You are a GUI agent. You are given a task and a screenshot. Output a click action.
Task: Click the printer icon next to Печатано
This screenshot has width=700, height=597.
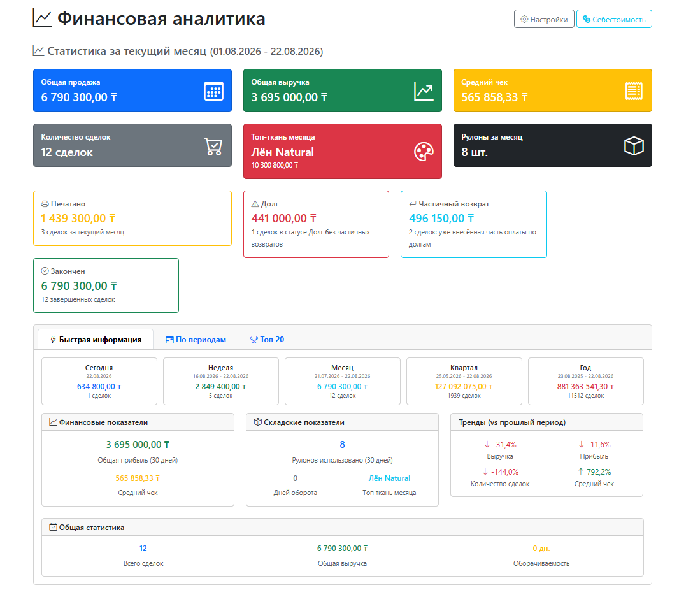pyautogui.click(x=45, y=204)
